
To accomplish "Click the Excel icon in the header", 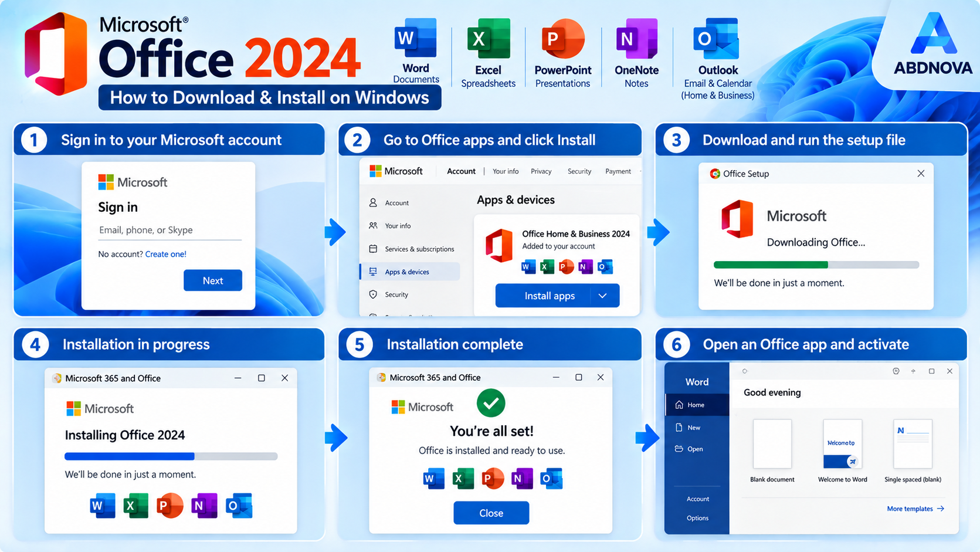I will pyautogui.click(x=488, y=38).
